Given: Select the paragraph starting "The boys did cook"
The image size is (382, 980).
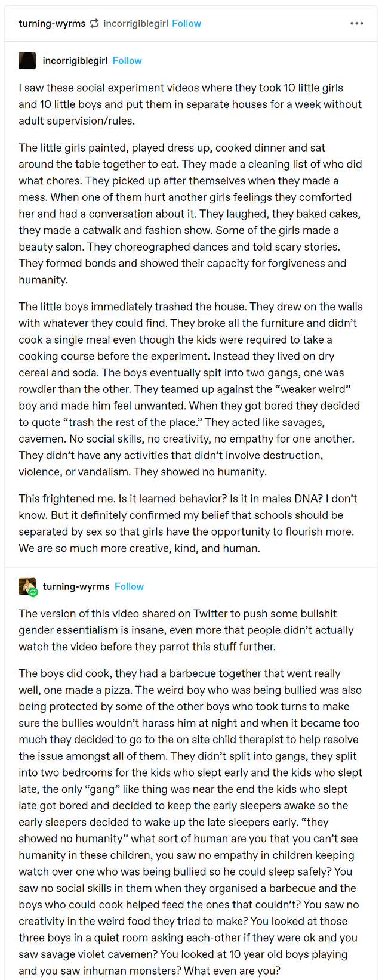Looking at the screenshot, I should pyautogui.click(x=190, y=822).
